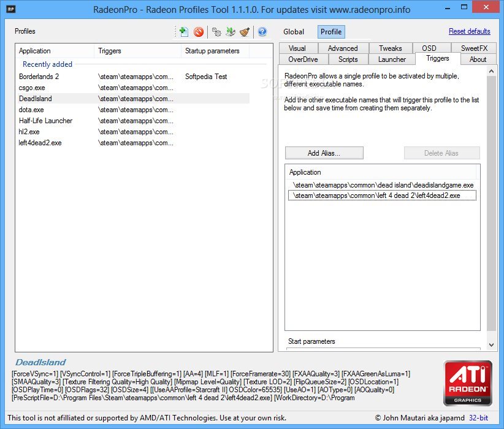This screenshot has width=504, height=429.
Task: Select the dota.exe profile
Action: pos(31,110)
